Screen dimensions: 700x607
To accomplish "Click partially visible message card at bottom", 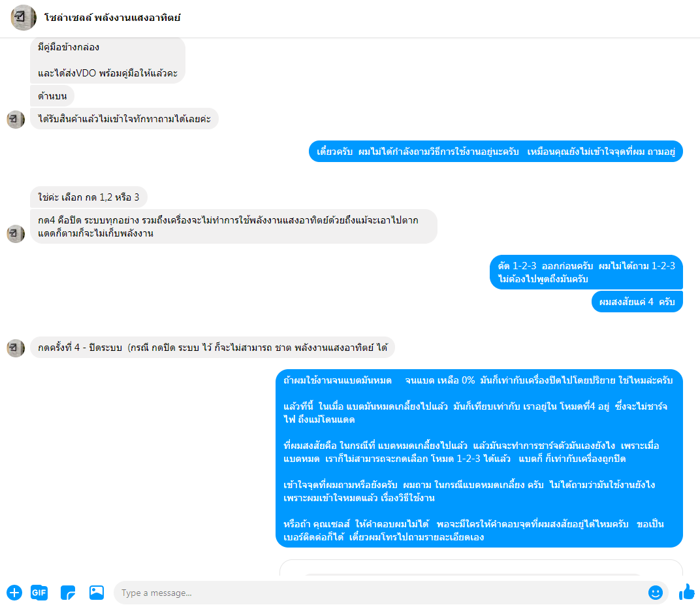I will pos(481,567).
